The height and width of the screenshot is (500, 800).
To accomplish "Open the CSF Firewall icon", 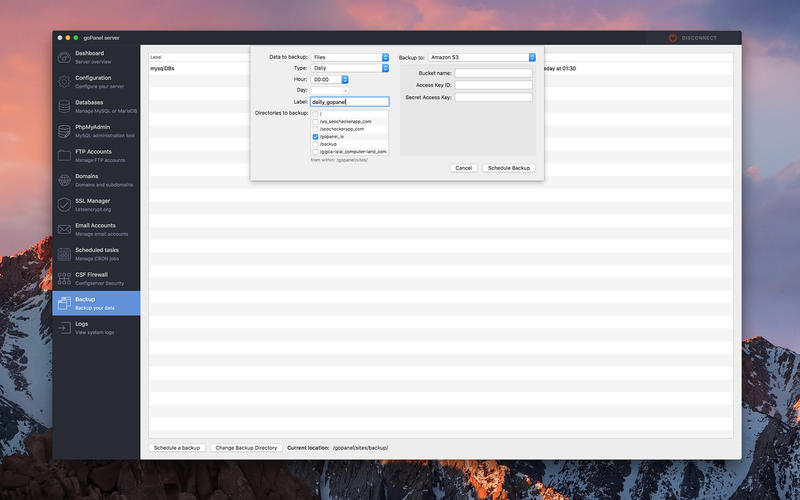I will point(65,278).
